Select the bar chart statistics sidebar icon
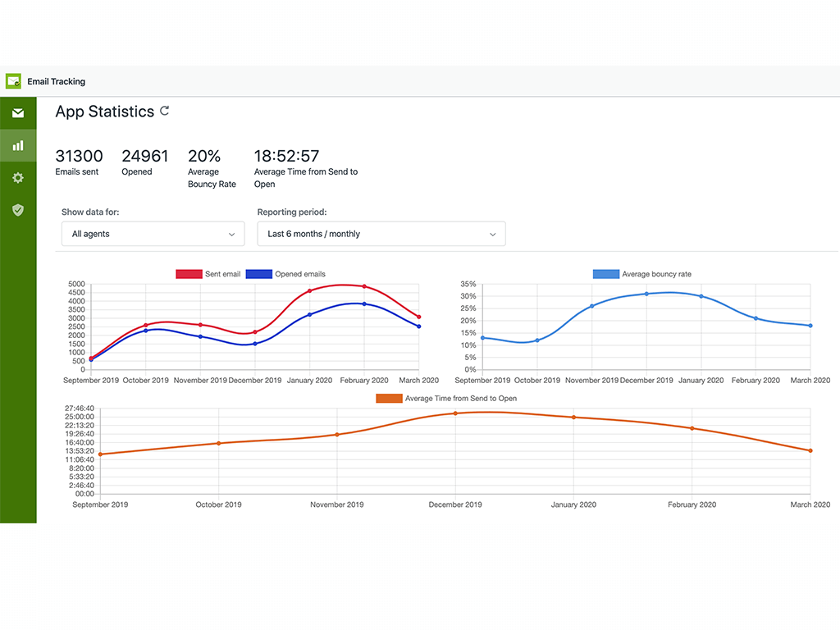Screen dimensions: 840x630 point(18,145)
